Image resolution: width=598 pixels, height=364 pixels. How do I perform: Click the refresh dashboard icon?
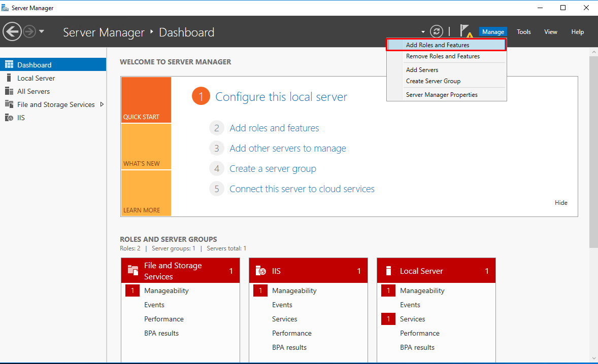tap(436, 31)
